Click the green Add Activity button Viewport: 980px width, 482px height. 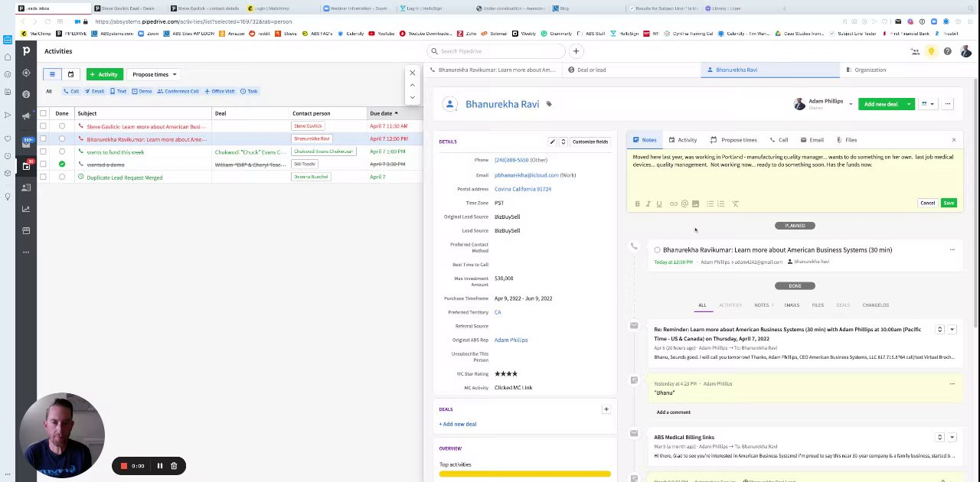click(103, 74)
